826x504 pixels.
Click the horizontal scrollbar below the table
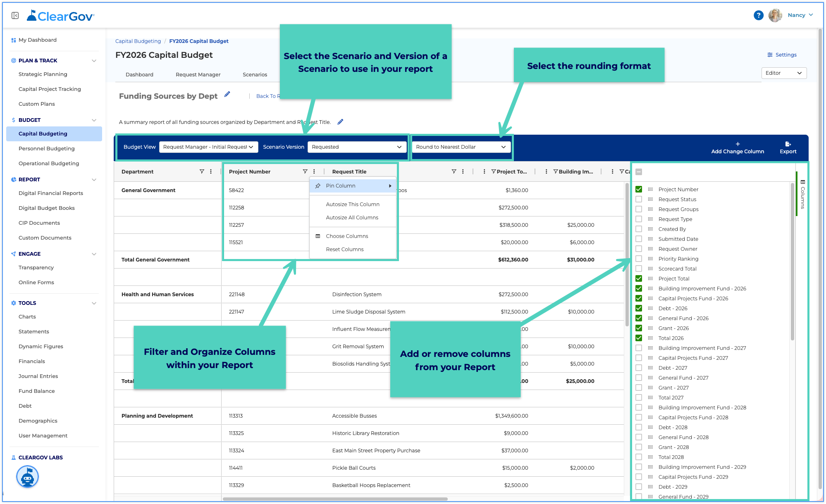pos(335,499)
